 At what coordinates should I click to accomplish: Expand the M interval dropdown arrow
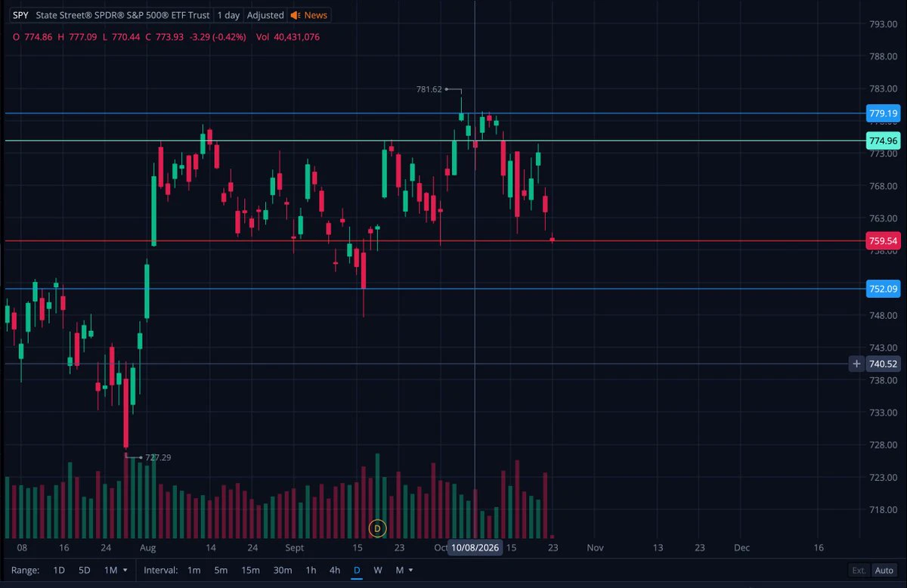pyautogui.click(x=410, y=571)
